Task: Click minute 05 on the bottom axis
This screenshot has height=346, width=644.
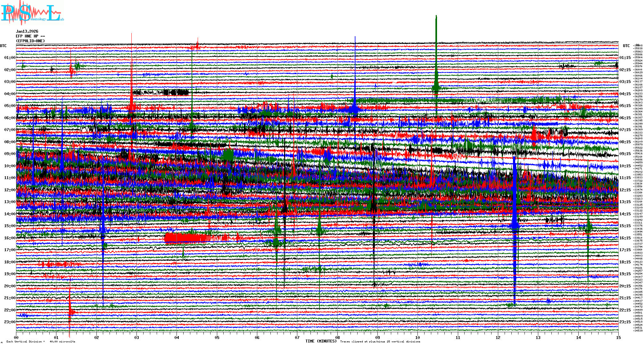Action: (x=217, y=337)
